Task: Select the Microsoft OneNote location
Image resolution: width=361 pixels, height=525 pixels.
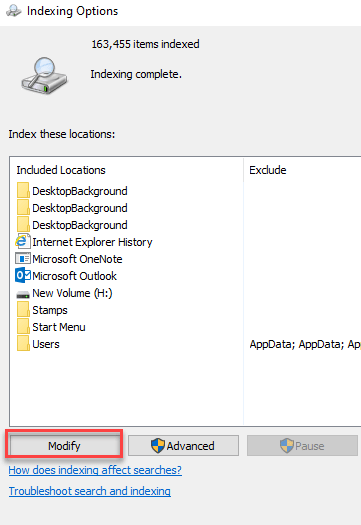Action: (69, 259)
